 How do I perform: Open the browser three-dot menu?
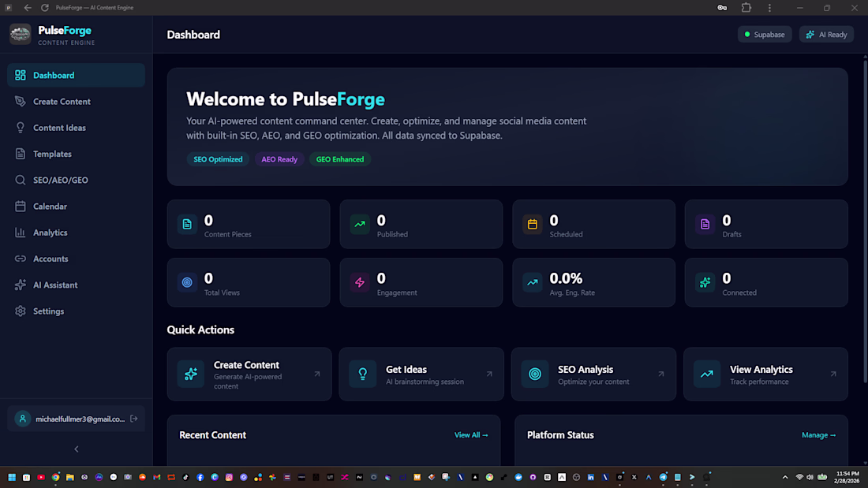click(x=769, y=8)
